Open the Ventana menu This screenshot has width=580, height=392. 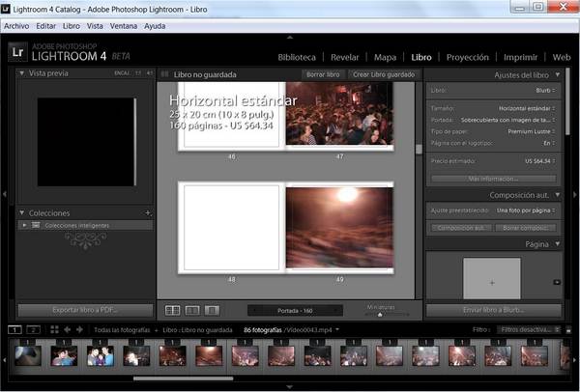pyautogui.click(x=124, y=26)
